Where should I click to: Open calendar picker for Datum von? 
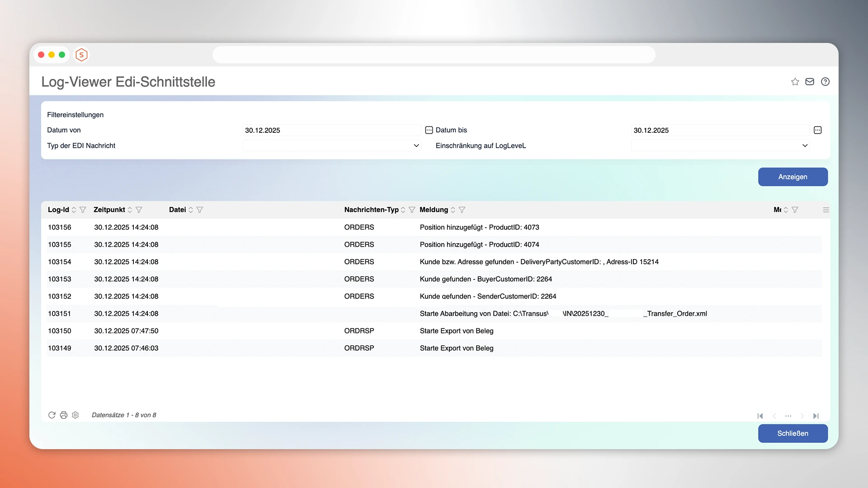pos(429,130)
